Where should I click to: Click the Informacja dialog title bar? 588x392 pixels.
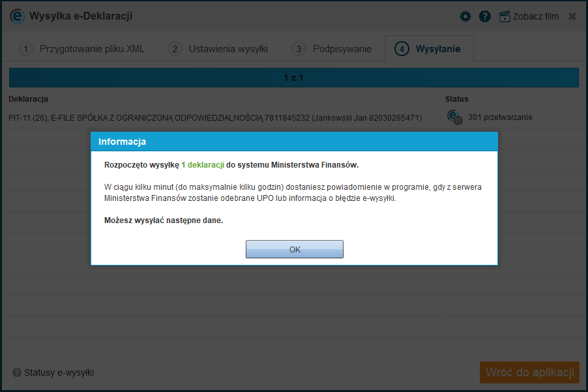point(295,142)
